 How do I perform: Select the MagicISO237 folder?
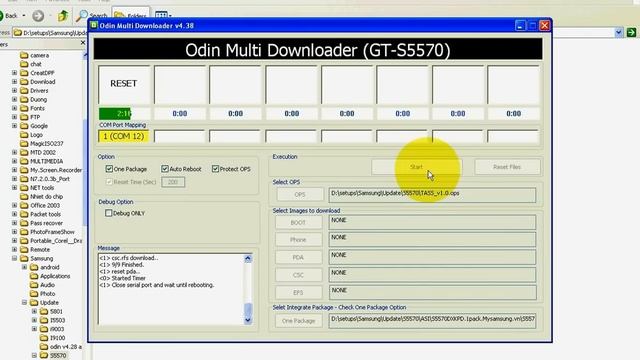coord(47,144)
